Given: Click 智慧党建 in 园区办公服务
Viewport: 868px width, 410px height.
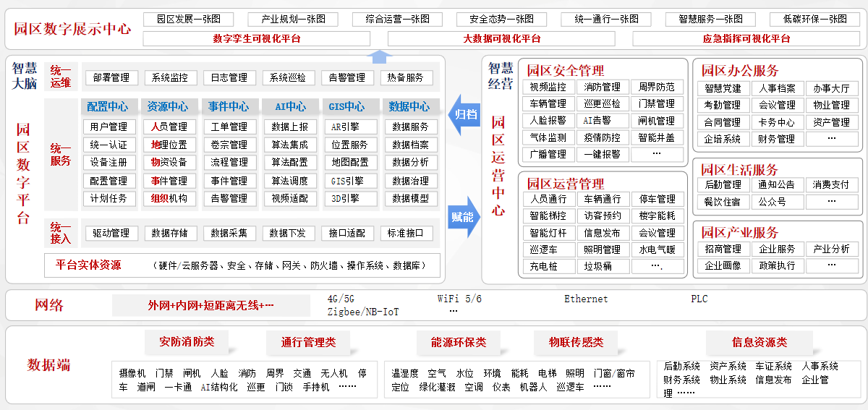Looking at the screenshot, I should click(723, 88).
